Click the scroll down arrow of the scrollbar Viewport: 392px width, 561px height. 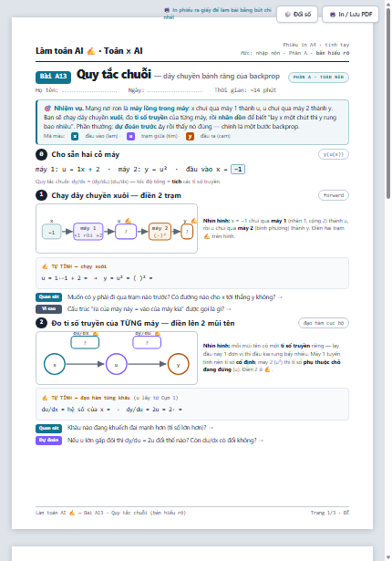(388, 557)
